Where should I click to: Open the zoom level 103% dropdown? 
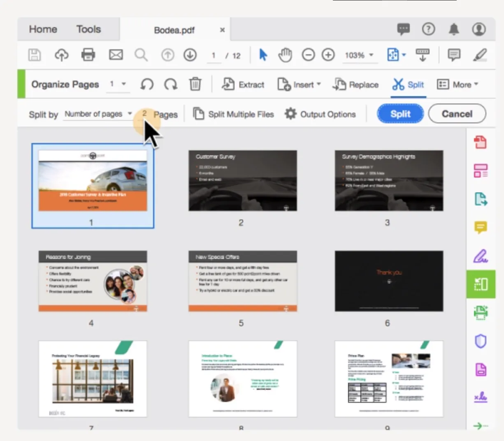359,55
